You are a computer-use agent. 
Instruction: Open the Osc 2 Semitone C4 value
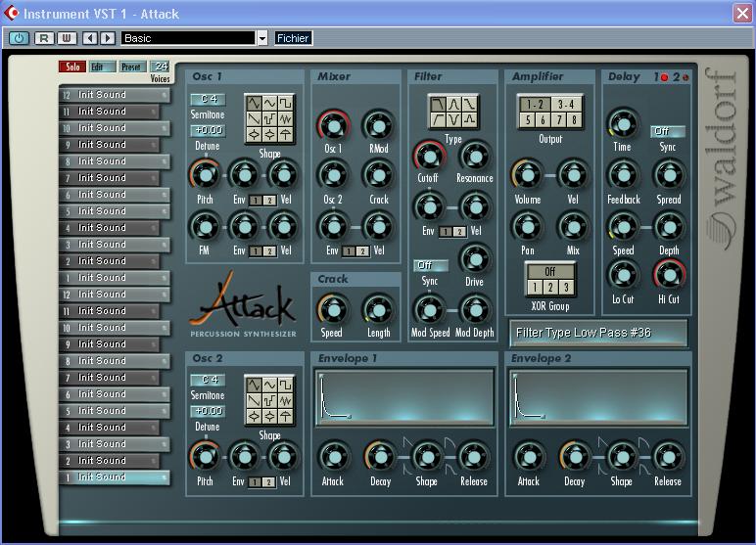pyautogui.click(x=209, y=381)
